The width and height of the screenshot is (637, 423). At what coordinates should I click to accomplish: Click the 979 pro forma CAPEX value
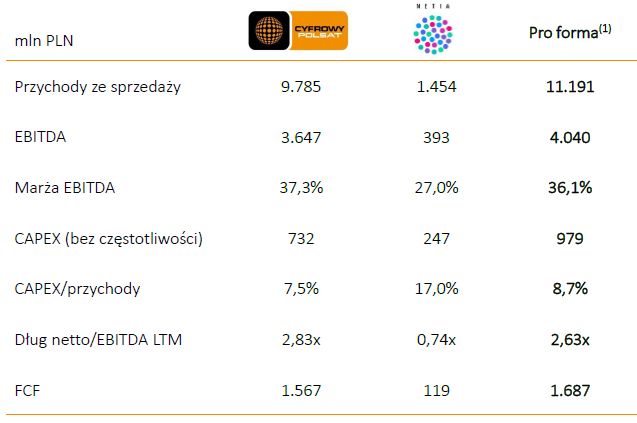(569, 239)
